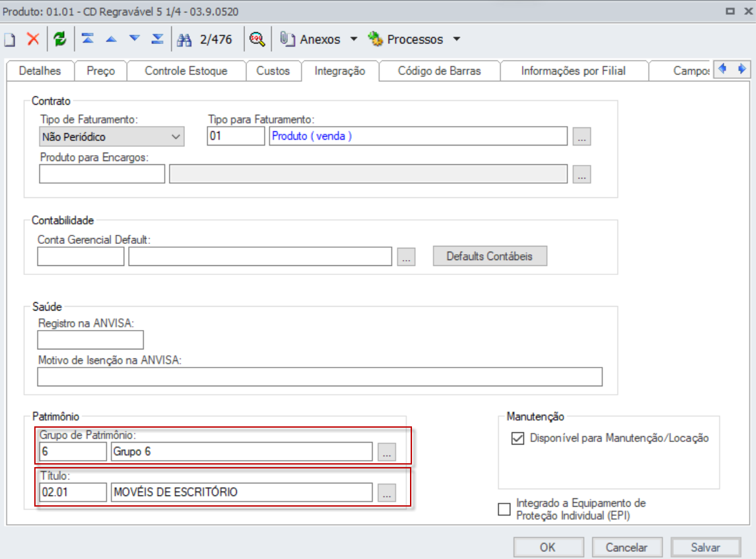Screen dimensions: 756x559
Task: Click record counter text 2/476
Action: pyautogui.click(x=215, y=39)
